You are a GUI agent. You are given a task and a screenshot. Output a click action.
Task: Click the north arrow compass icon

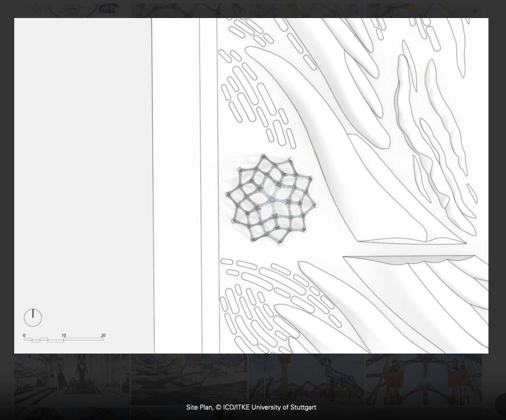(33, 317)
